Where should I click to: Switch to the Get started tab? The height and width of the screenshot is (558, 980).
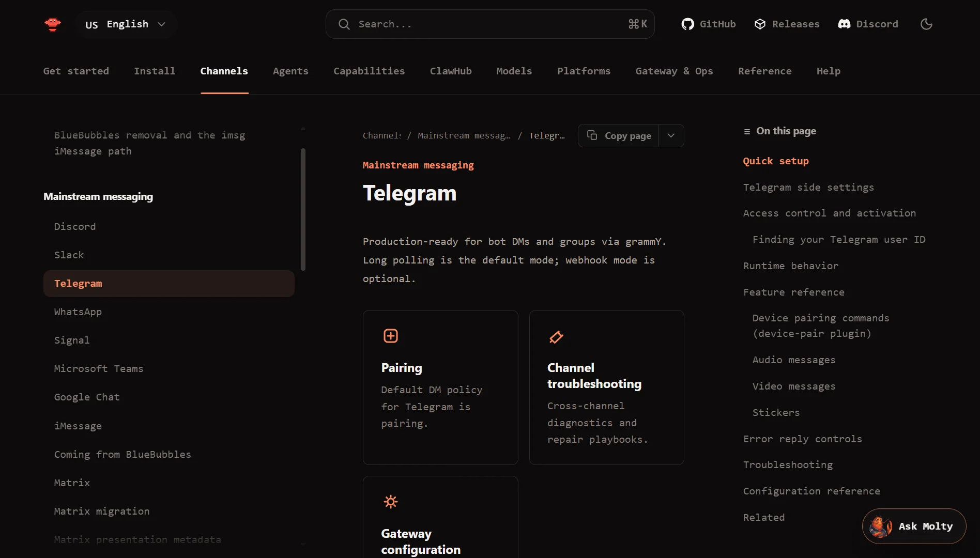point(76,71)
